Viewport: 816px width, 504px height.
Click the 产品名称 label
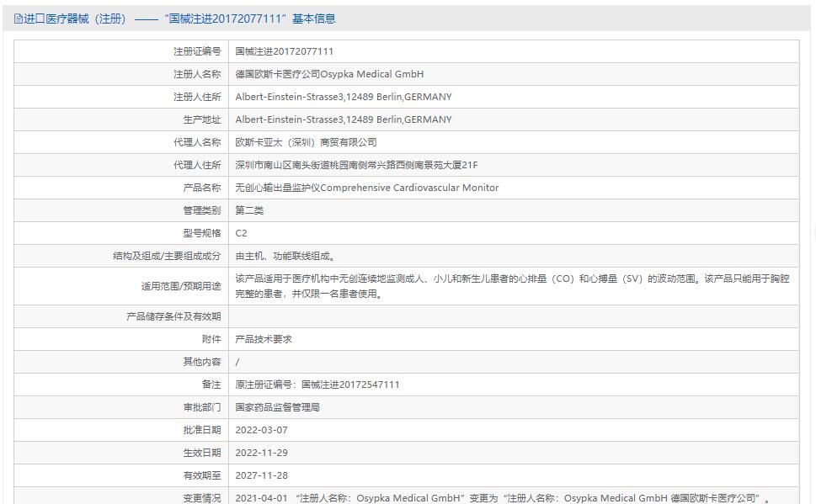pos(201,188)
